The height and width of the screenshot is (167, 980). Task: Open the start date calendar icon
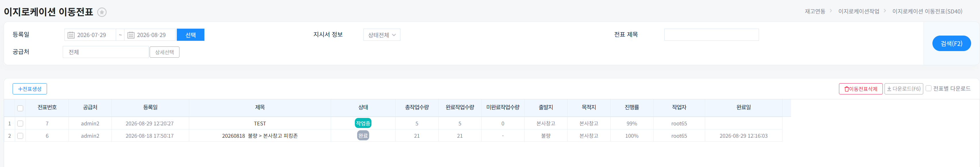pyautogui.click(x=71, y=35)
